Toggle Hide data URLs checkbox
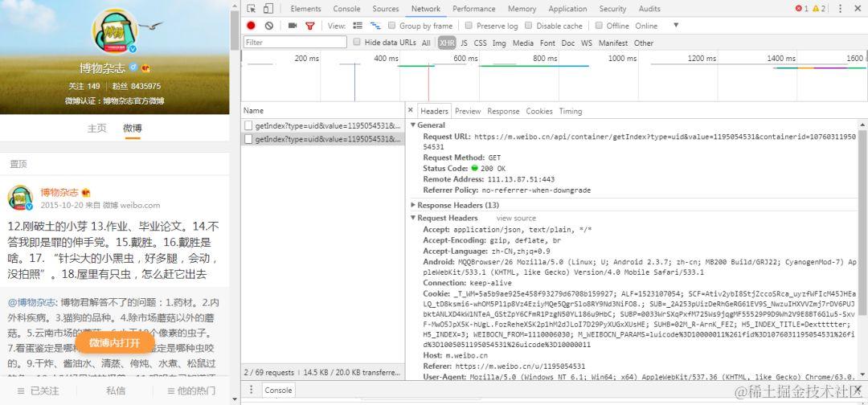 tap(357, 42)
